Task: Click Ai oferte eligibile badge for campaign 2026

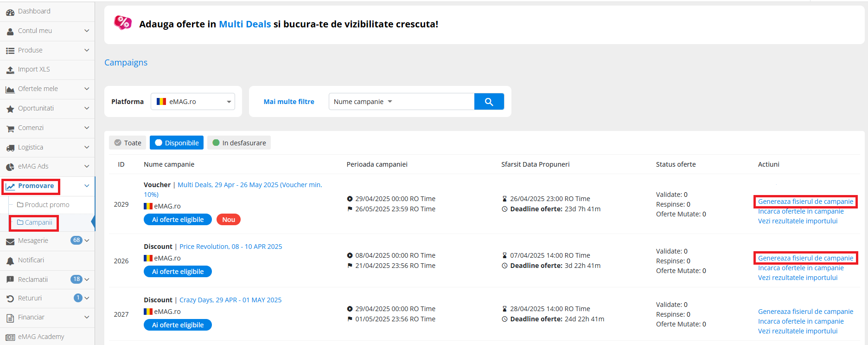Action: (x=178, y=272)
